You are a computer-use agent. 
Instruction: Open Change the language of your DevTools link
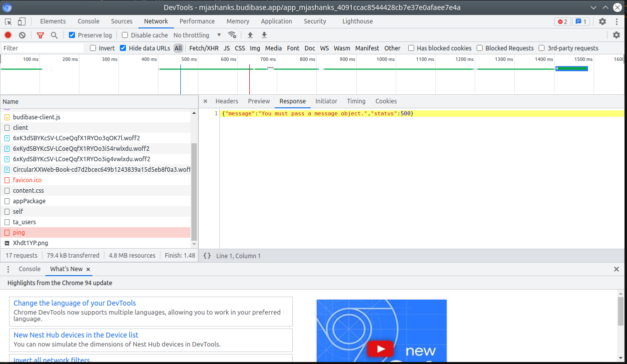pos(74,303)
